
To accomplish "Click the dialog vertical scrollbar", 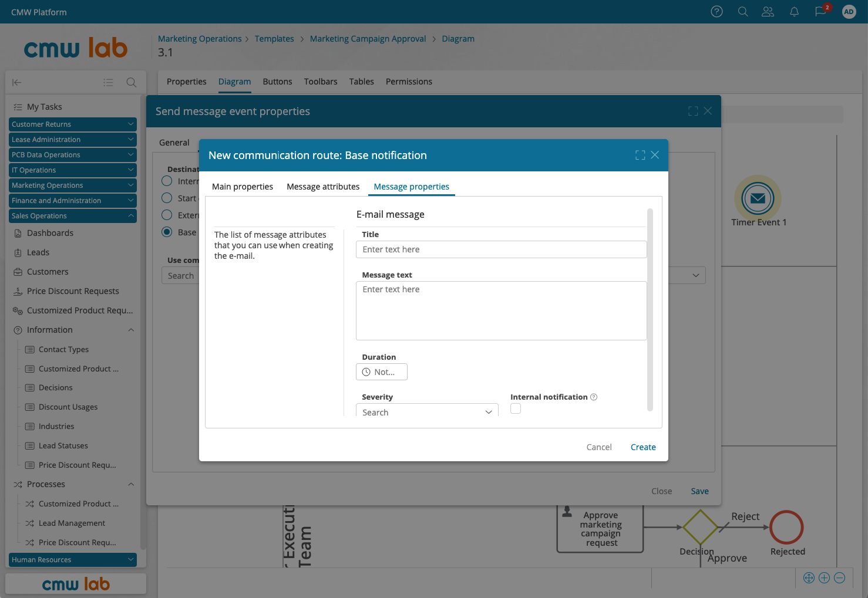I will click(650, 310).
